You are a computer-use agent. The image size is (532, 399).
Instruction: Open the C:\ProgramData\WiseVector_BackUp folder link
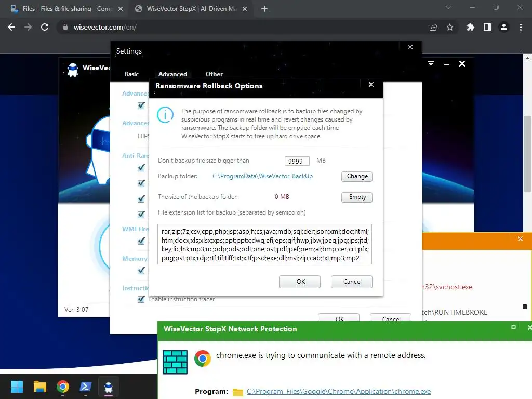click(262, 176)
